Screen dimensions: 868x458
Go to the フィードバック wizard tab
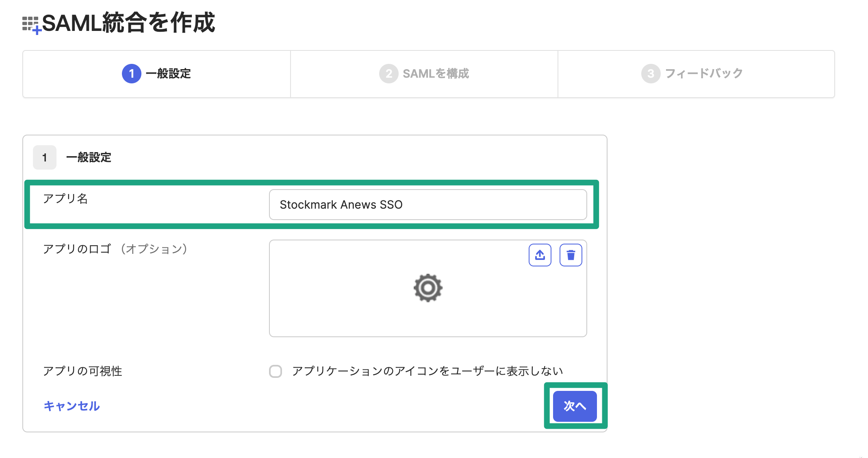[704, 74]
